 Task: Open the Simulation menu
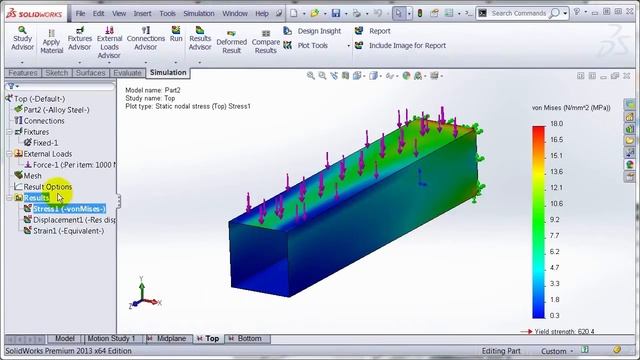[x=199, y=13]
